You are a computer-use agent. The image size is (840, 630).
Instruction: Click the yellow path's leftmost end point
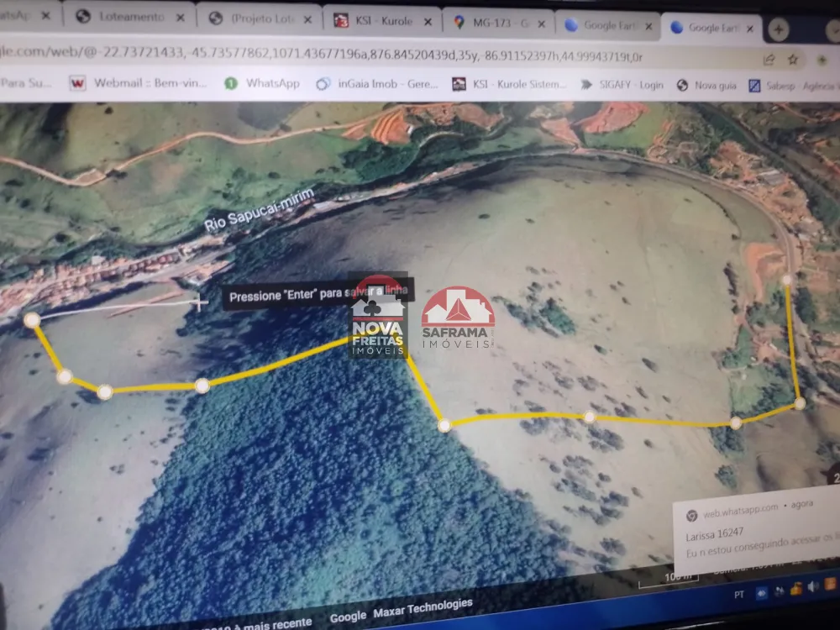[x=32, y=320]
